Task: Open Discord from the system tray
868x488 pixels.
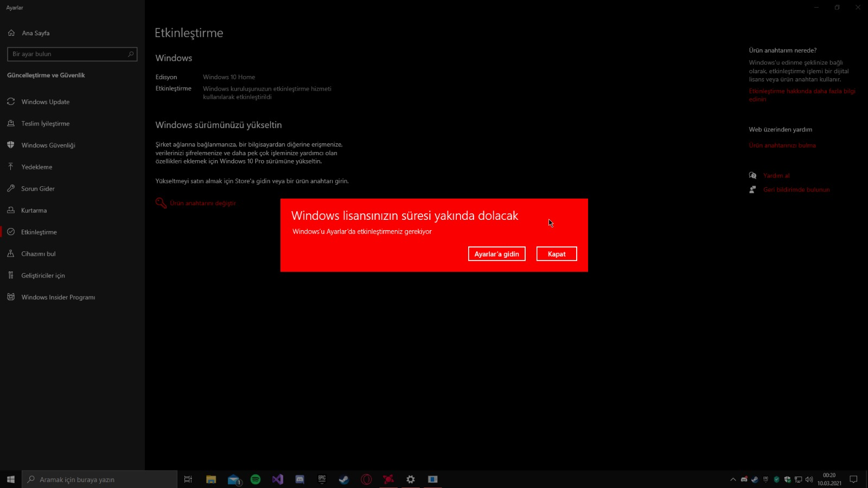Action: 744,479
